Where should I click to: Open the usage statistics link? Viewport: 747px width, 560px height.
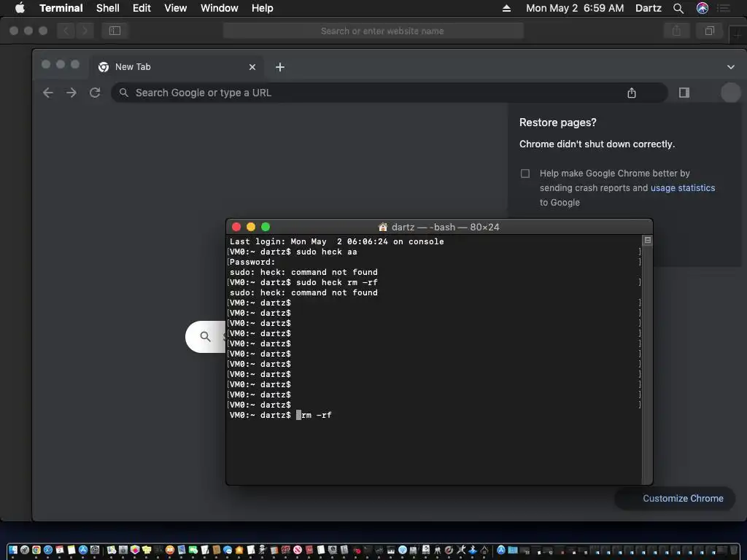tap(683, 187)
